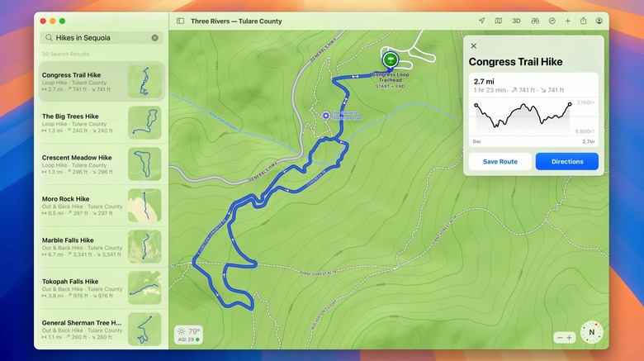Open Marble Falls Hike map thumbnail

144,247
